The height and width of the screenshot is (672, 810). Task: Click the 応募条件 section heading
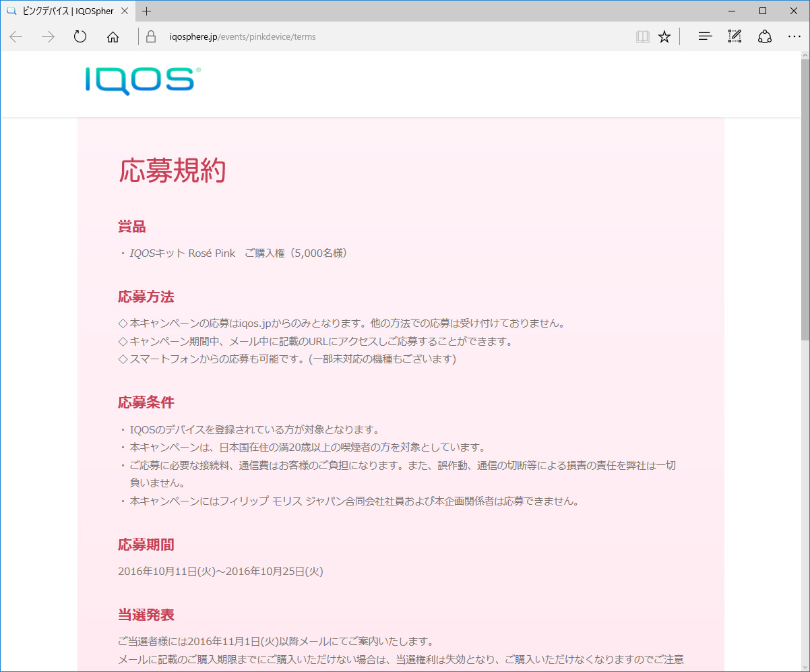pyautogui.click(x=146, y=402)
